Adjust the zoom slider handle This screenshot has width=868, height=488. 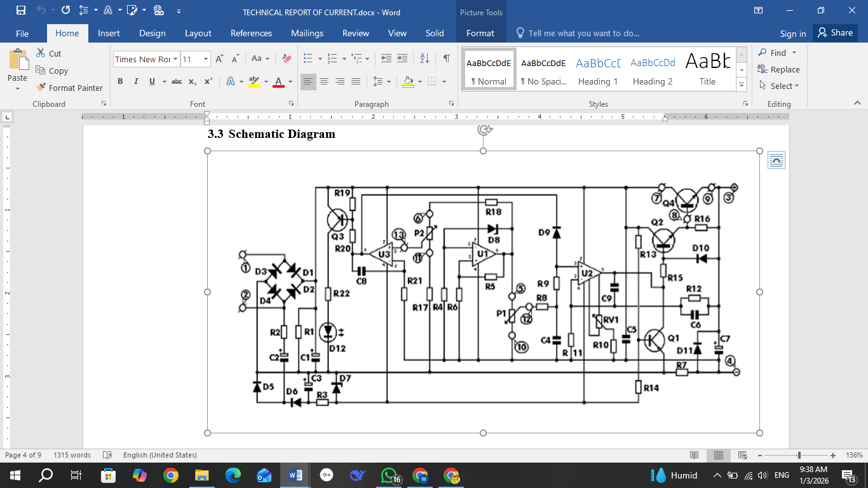(x=799, y=456)
